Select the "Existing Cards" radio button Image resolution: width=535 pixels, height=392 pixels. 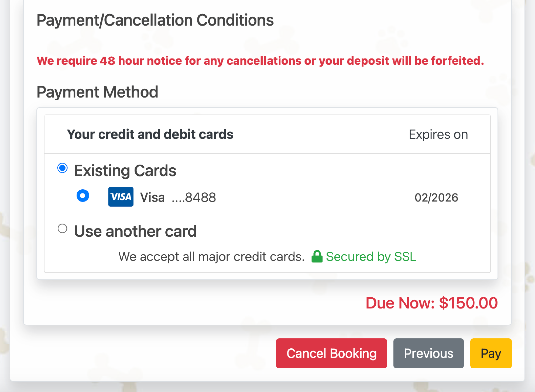coord(63,168)
